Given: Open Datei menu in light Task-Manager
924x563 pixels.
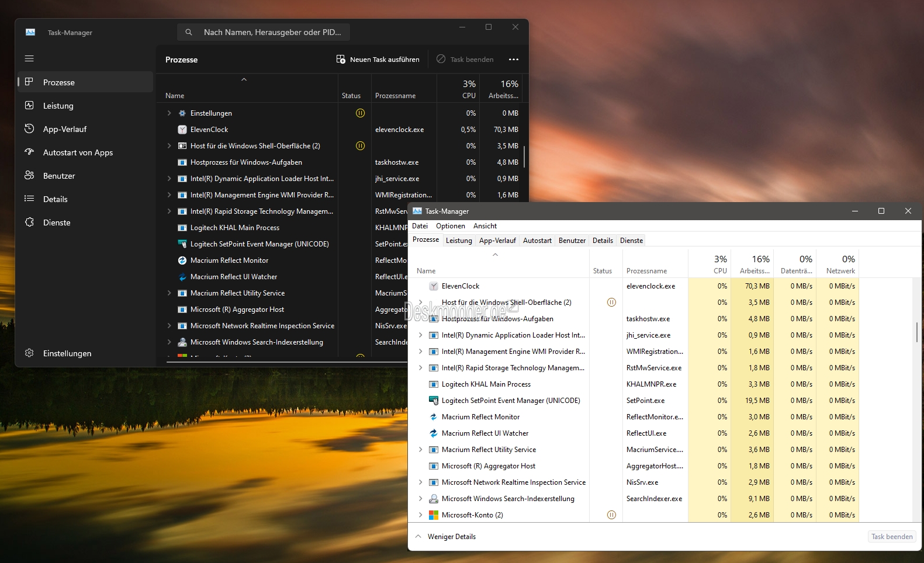Looking at the screenshot, I should [420, 226].
